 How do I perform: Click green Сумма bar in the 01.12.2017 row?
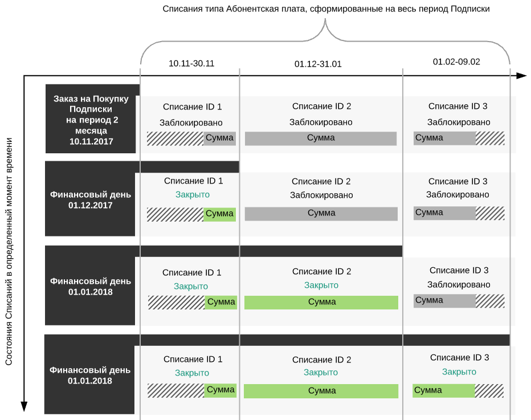coord(219,214)
